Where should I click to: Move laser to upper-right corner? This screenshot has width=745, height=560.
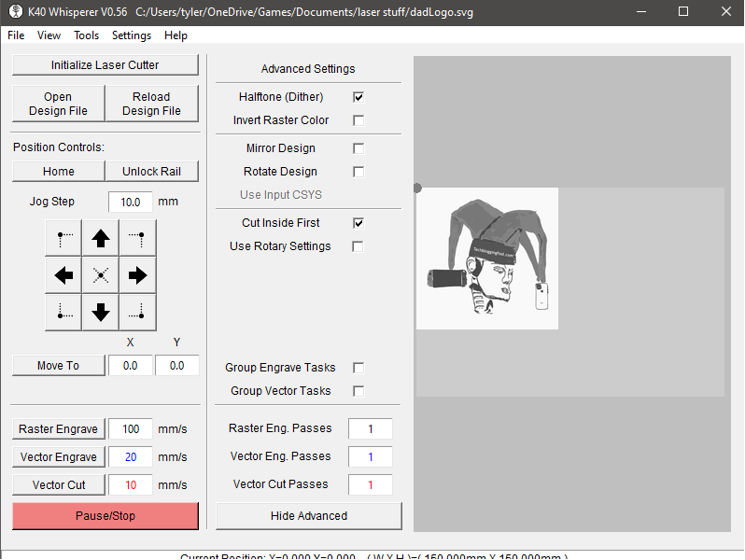137,238
